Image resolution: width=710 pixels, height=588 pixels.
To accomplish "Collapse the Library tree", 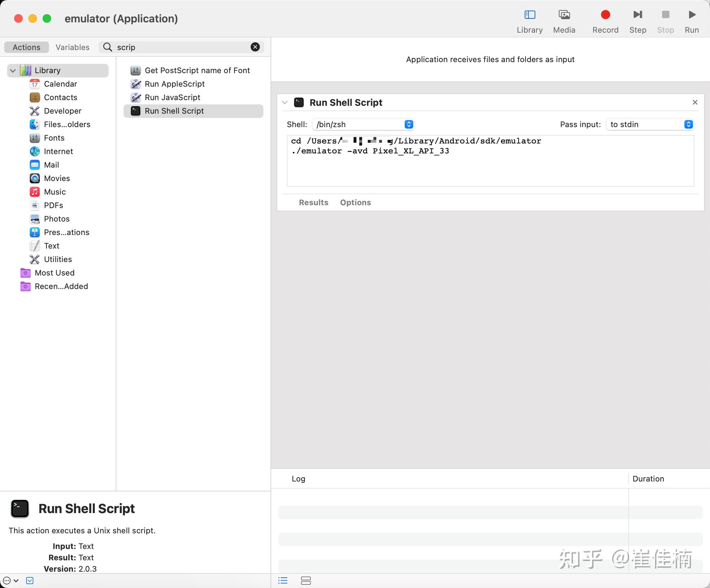I will (13, 71).
